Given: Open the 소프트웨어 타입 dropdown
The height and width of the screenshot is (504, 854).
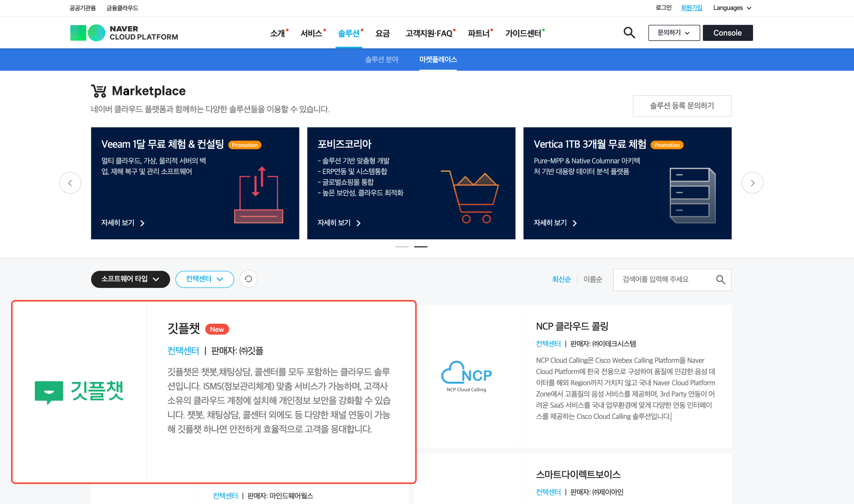Looking at the screenshot, I should pyautogui.click(x=130, y=279).
